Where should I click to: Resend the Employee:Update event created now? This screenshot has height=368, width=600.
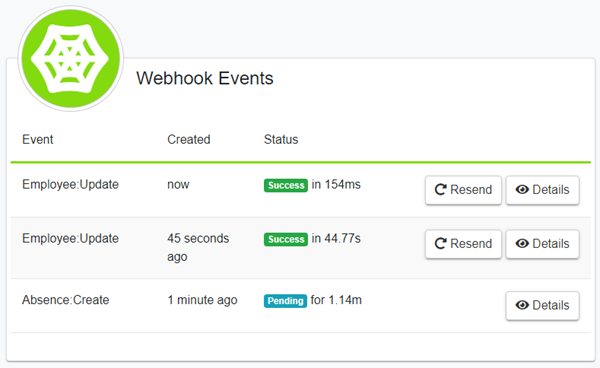pyautogui.click(x=463, y=190)
